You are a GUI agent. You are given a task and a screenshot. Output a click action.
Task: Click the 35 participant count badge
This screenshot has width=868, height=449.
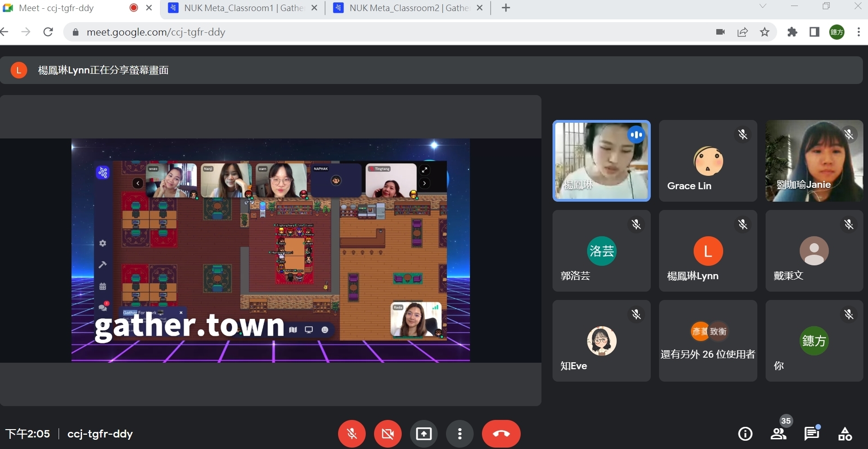click(786, 420)
